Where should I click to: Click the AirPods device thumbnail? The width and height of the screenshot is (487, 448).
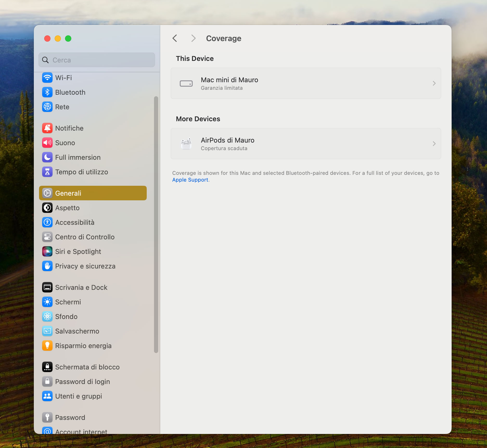(x=186, y=144)
